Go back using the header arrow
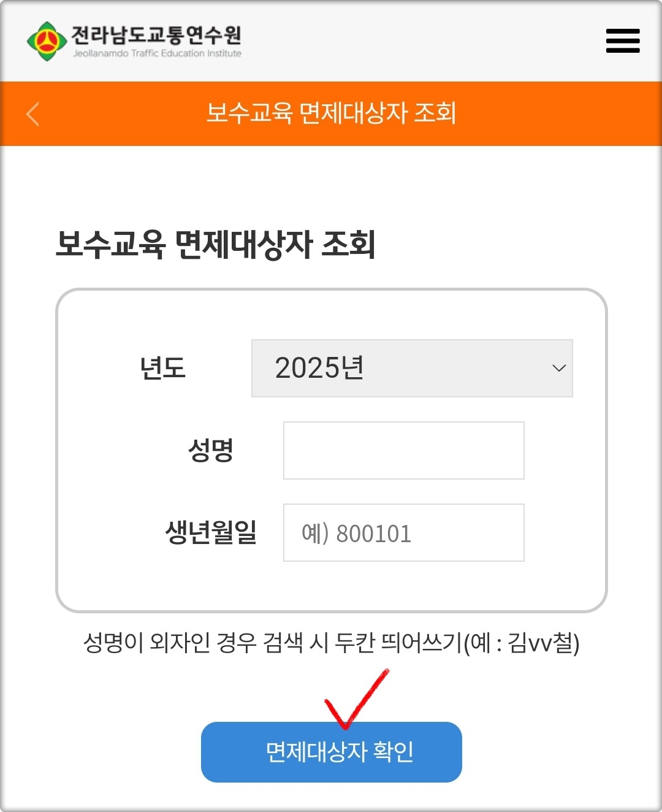This screenshot has width=662, height=812. pyautogui.click(x=33, y=114)
